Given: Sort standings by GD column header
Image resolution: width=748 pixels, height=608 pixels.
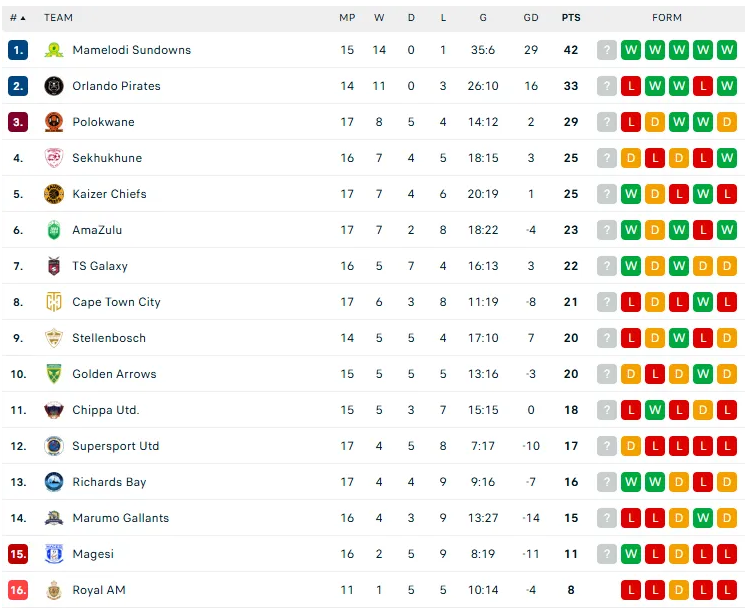Looking at the screenshot, I should click(530, 18).
